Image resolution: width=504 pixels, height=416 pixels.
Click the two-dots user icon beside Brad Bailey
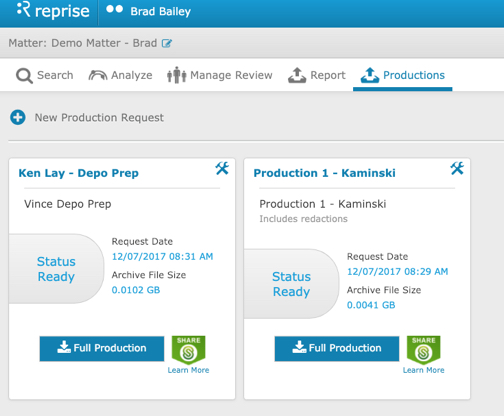pyautogui.click(x=114, y=9)
